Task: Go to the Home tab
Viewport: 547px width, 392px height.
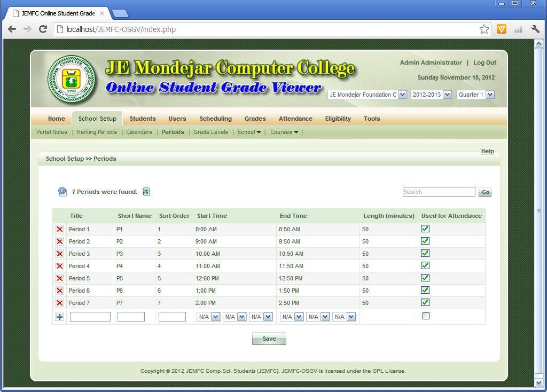Action: click(57, 119)
